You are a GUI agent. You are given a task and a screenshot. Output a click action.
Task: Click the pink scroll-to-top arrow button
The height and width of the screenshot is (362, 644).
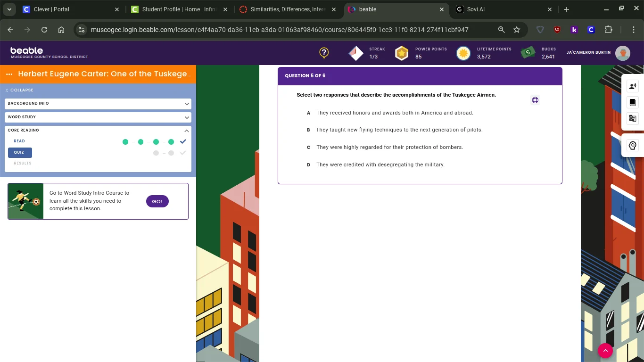pos(605,351)
